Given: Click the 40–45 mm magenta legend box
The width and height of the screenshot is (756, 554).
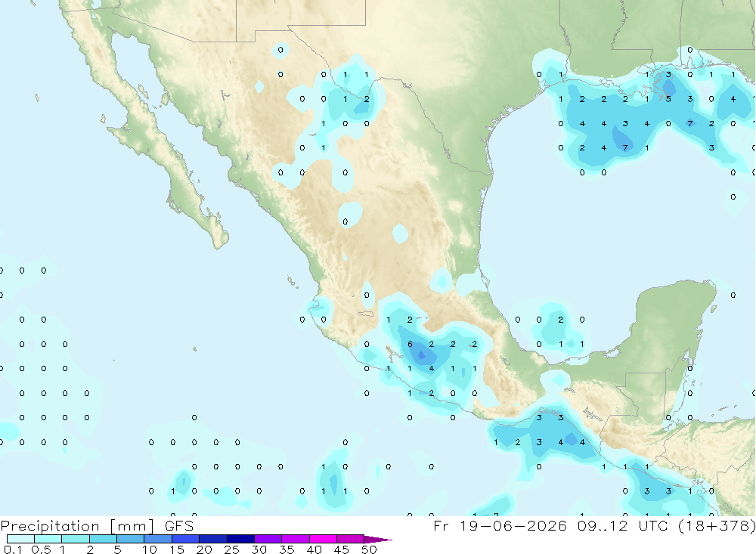Looking at the screenshot, I should click(x=323, y=539).
